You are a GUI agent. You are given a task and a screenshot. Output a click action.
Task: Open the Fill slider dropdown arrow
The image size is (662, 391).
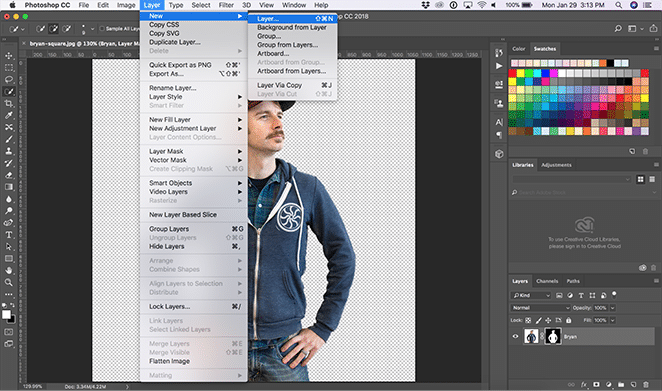(613, 320)
